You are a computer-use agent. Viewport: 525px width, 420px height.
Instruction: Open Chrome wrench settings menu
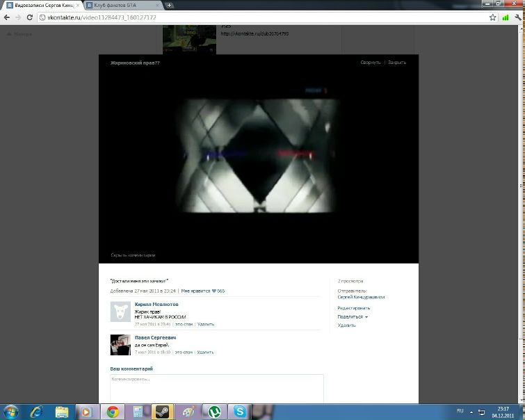517,17
